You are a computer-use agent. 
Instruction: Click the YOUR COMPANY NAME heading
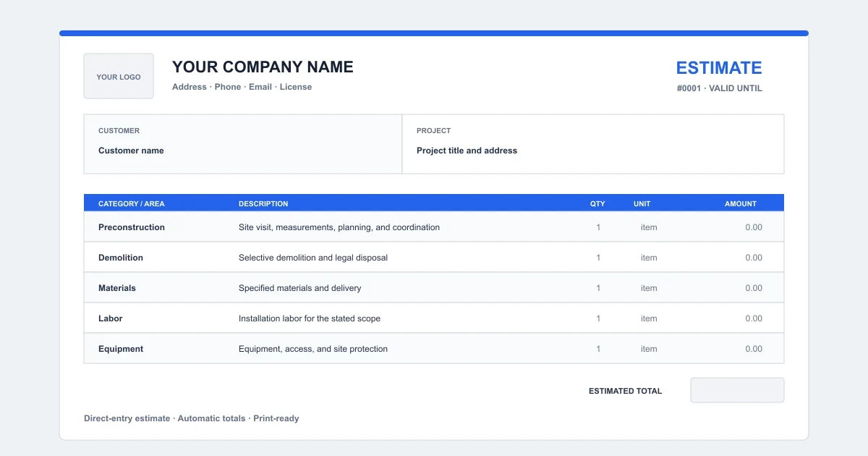point(263,67)
